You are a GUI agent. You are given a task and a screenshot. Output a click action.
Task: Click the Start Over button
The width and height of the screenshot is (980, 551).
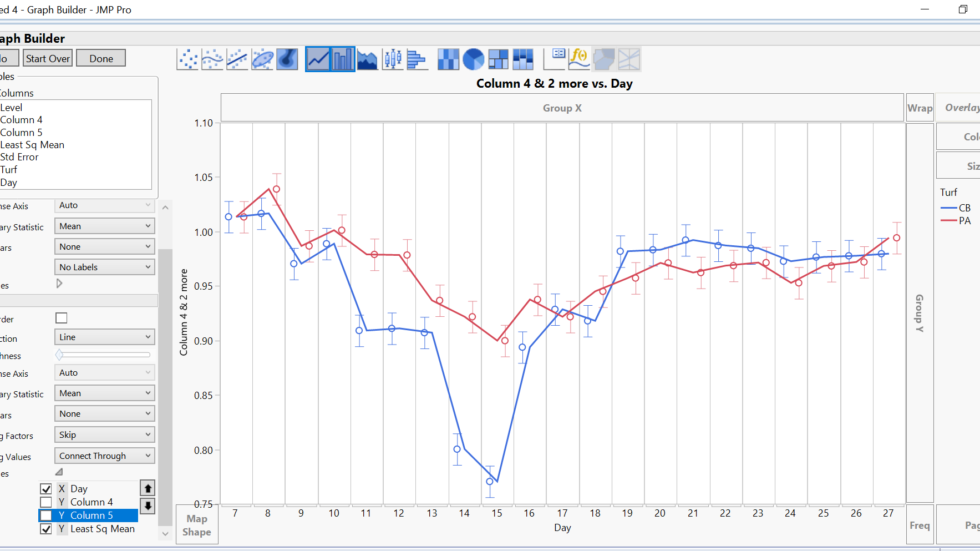coord(48,58)
